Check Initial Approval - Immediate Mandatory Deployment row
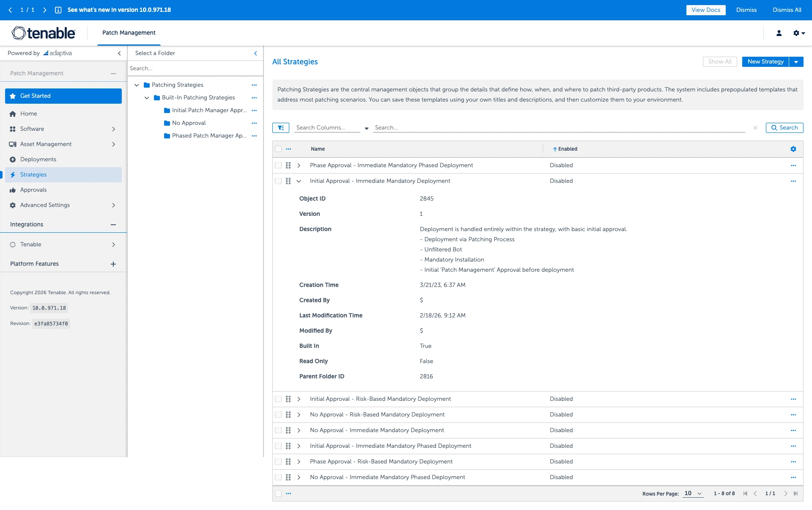The width and height of the screenshot is (812, 510). click(278, 181)
